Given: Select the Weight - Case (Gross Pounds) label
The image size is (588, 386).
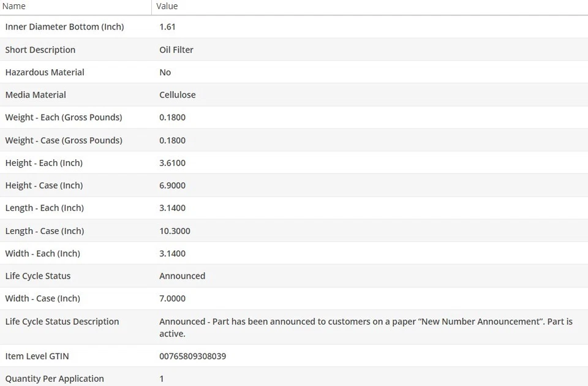Looking at the screenshot, I should coord(64,140).
